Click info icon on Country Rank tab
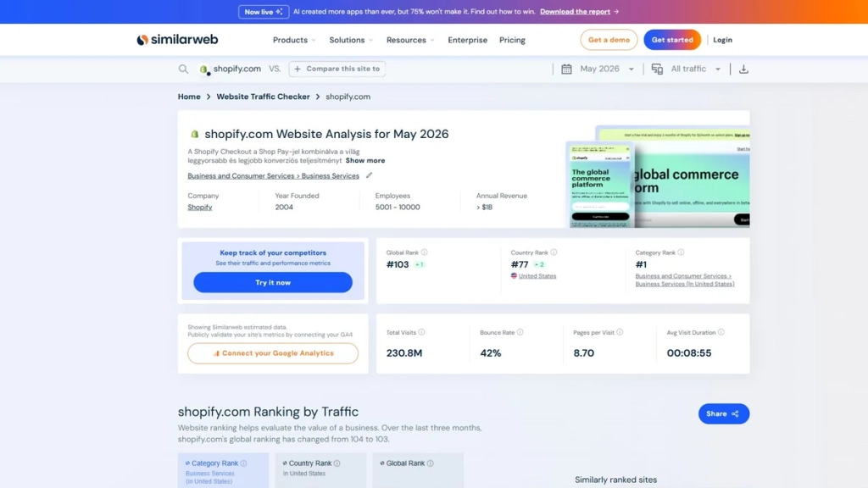The width and height of the screenshot is (868, 488). pyautogui.click(x=337, y=463)
